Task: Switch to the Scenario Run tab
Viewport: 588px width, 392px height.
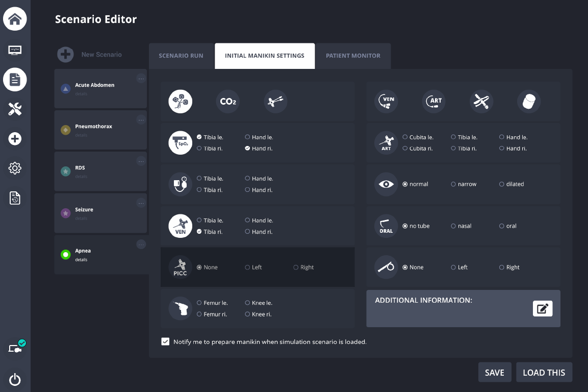Action: coord(181,56)
